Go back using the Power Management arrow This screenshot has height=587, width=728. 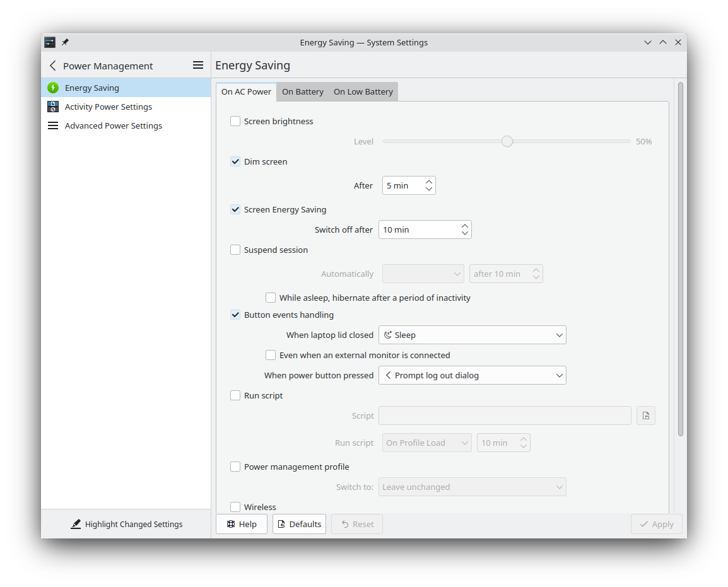click(53, 66)
